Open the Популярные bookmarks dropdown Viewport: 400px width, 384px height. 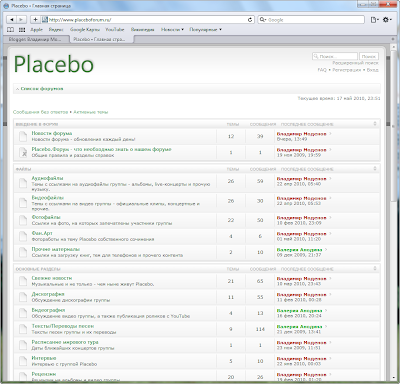[x=205, y=30]
